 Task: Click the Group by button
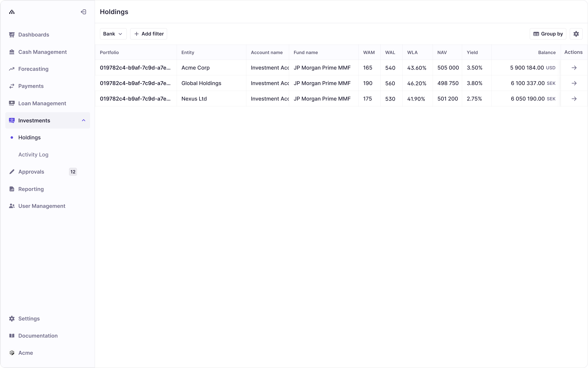click(x=548, y=34)
